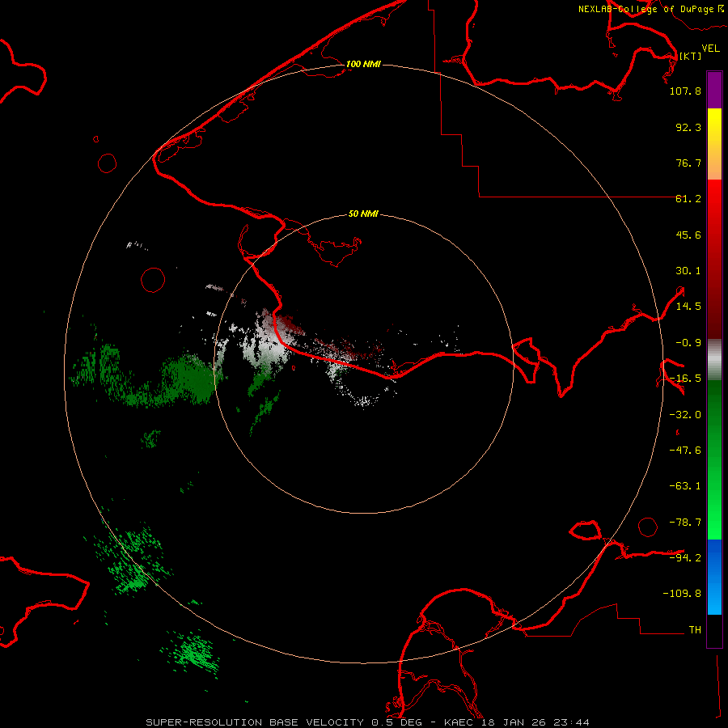Click the [KT] units label
728x728 pixels.
[690, 56]
